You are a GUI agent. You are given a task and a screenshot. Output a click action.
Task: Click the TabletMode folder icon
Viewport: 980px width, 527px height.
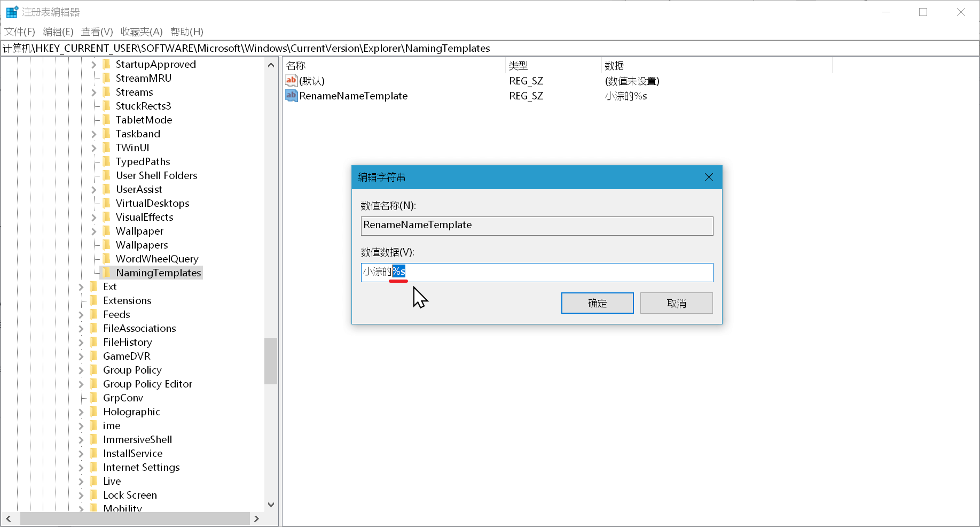click(106, 120)
